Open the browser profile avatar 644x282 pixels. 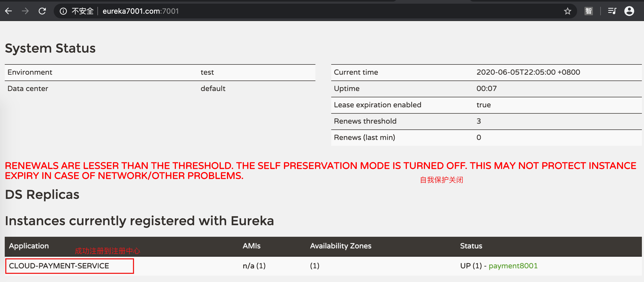pyautogui.click(x=629, y=11)
